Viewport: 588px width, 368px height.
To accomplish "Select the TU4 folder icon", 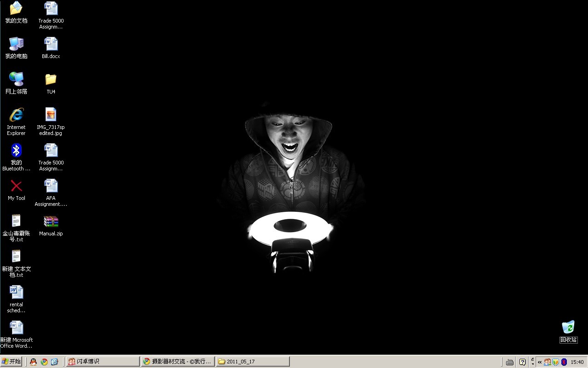I will pyautogui.click(x=51, y=80).
